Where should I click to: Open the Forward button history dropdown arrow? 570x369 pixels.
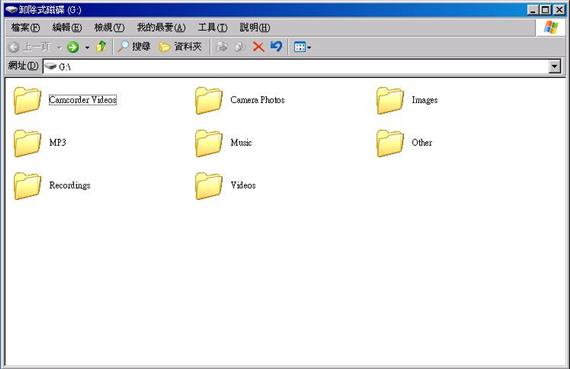pyautogui.click(x=87, y=47)
